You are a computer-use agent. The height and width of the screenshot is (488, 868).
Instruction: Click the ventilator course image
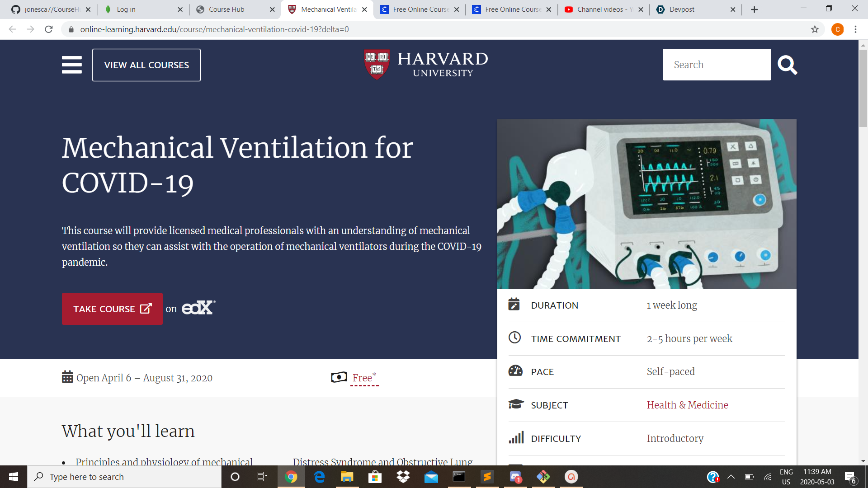coord(646,204)
